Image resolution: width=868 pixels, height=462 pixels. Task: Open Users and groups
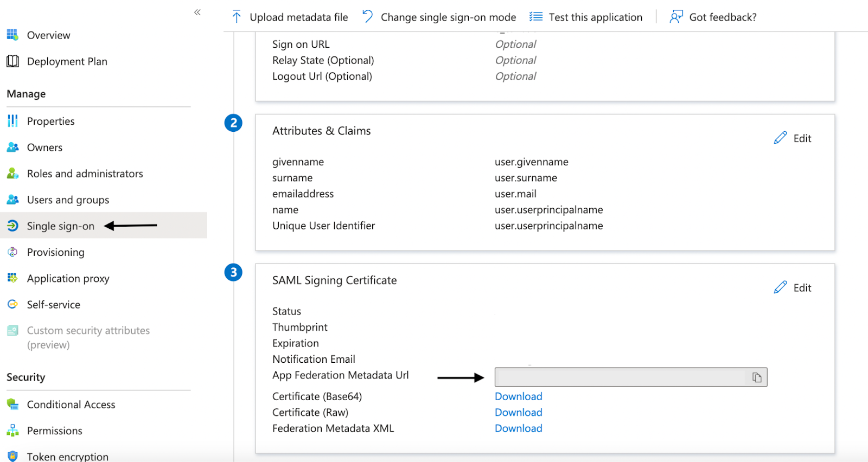[x=68, y=200]
